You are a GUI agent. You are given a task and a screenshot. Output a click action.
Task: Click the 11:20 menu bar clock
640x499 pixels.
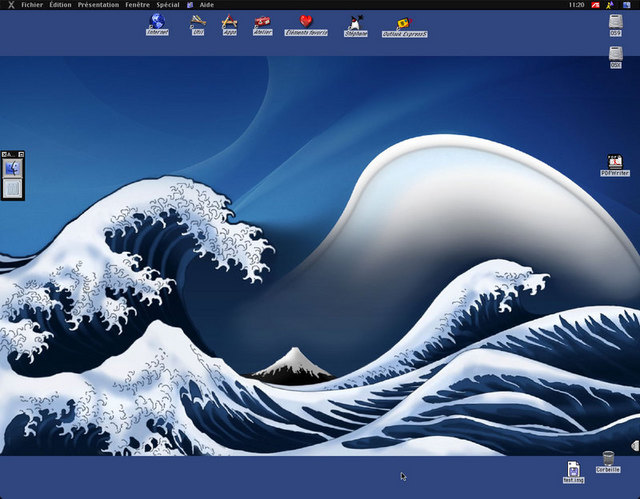point(576,5)
